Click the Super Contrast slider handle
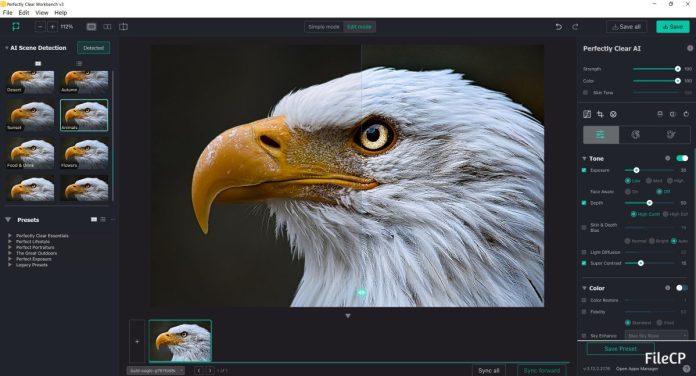Screen dimensions: 696x376 641,263
